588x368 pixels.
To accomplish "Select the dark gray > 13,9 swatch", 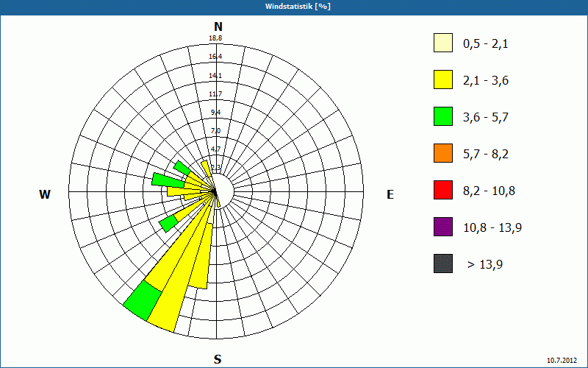I will click(443, 263).
